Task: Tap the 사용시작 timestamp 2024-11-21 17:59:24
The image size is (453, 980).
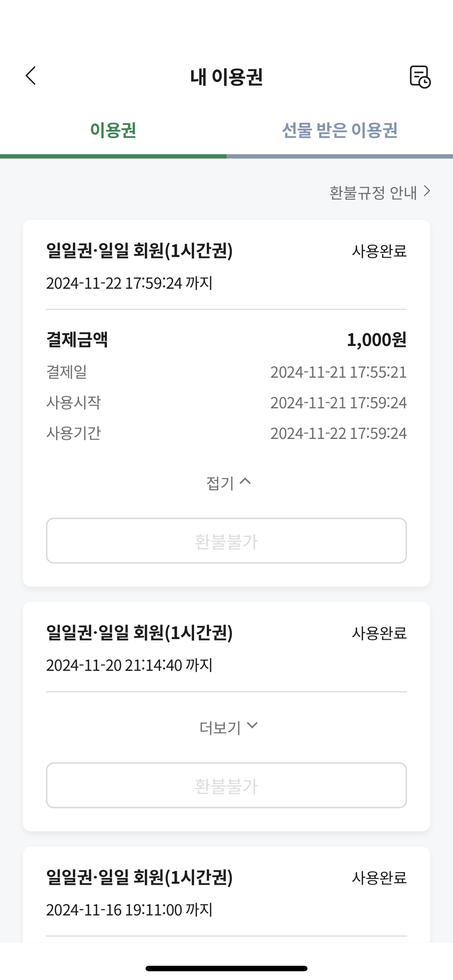Action: click(x=338, y=402)
